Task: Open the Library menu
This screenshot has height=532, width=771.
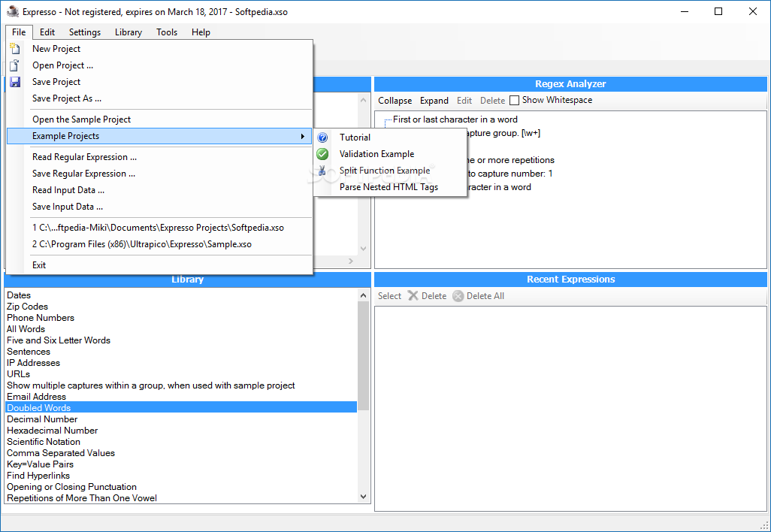Action: [x=128, y=32]
